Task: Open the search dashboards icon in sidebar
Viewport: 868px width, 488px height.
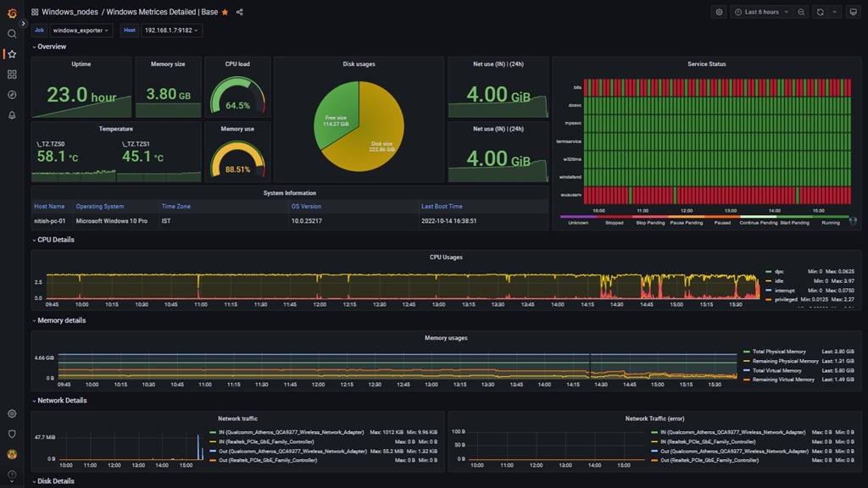Action: click(x=12, y=34)
